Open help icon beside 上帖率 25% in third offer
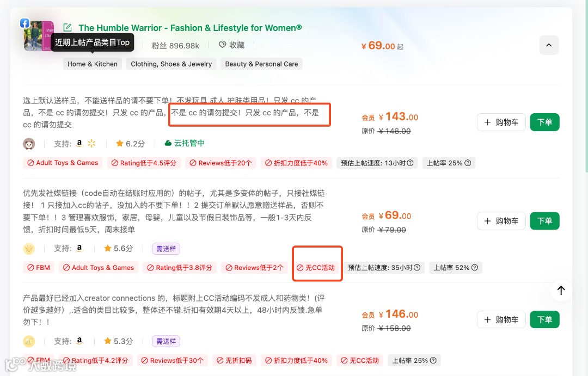588x376 pixels. pyautogui.click(x=433, y=360)
